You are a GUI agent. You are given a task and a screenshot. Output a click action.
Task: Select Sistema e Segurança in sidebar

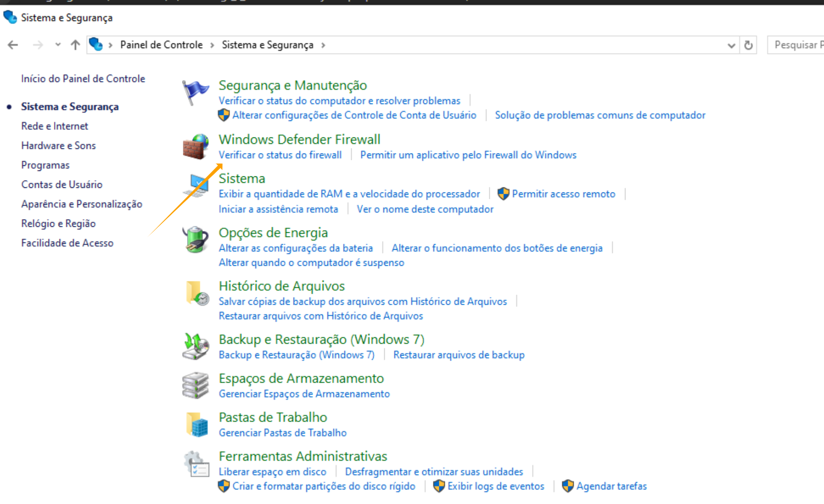[x=70, y=107]
